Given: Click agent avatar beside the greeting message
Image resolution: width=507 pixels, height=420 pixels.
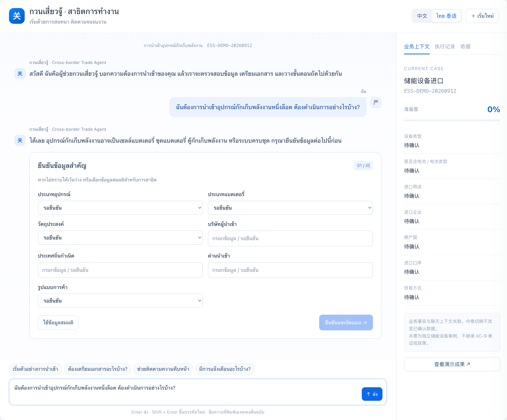Looking at the screenshot, I should click(x=20, y=73).
